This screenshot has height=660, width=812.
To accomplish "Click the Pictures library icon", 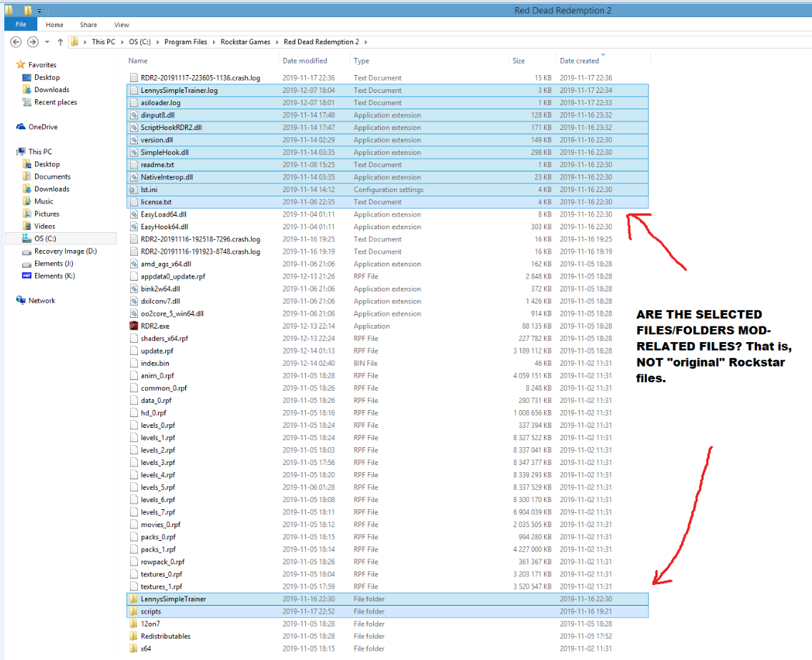I will pyautogui.click(x=27, y=214).
